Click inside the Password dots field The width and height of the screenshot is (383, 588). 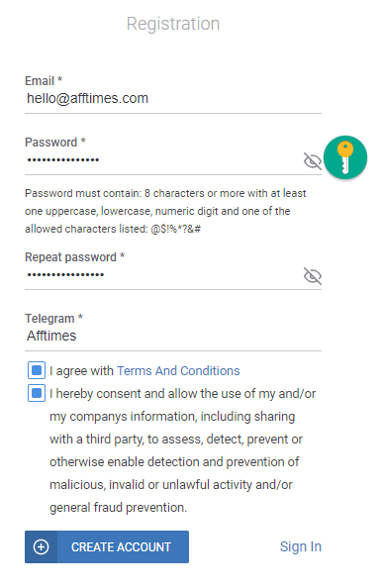pos(163,160)
